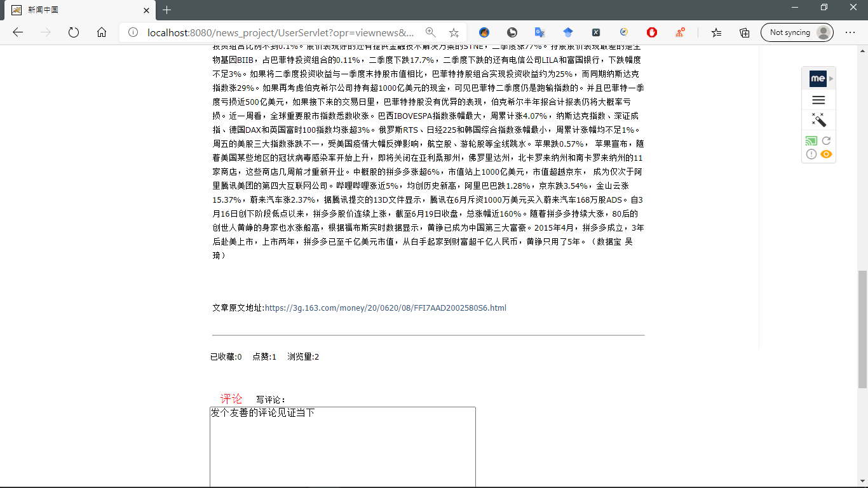This screenshot has height=488, width=868.
Task: Open the blue graduation cap extension
Action: click(568, 32)
